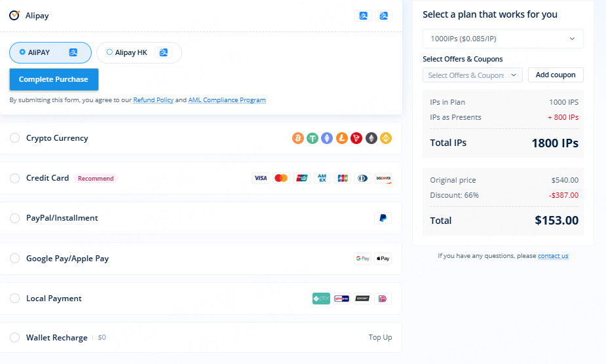Select the Credit Card payment option

click(x=15, y=178)
